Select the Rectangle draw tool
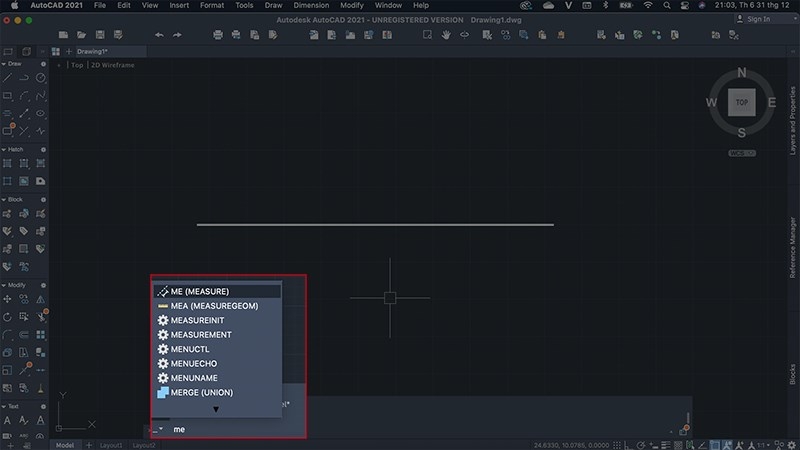Screen dimensions: 800x450 click(x=7, y=95)
